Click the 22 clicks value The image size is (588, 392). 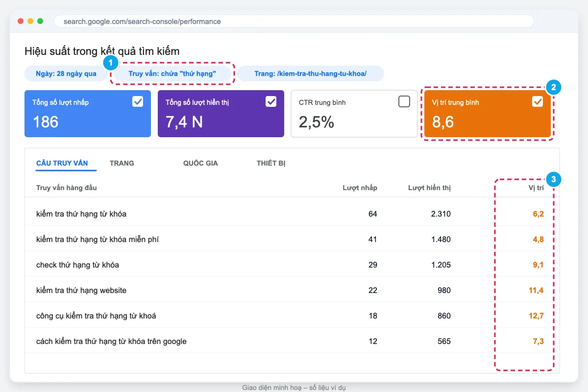[x=373, y=290]
